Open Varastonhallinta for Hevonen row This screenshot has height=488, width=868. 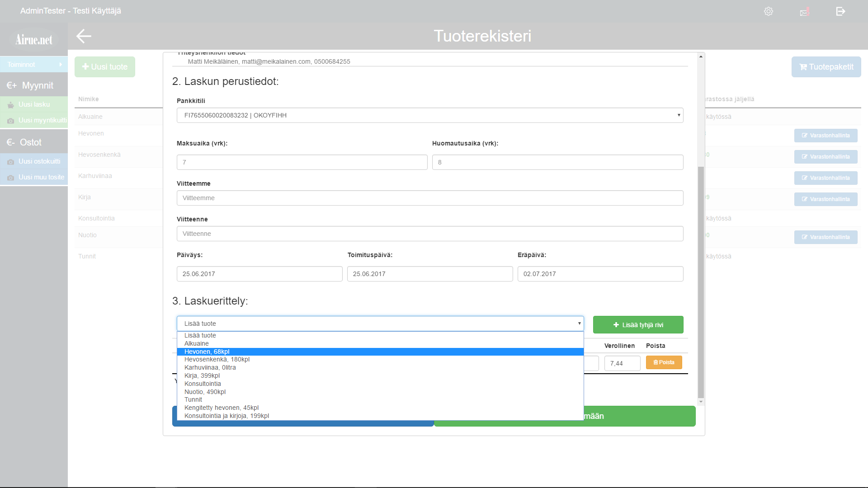click(826, 136)
